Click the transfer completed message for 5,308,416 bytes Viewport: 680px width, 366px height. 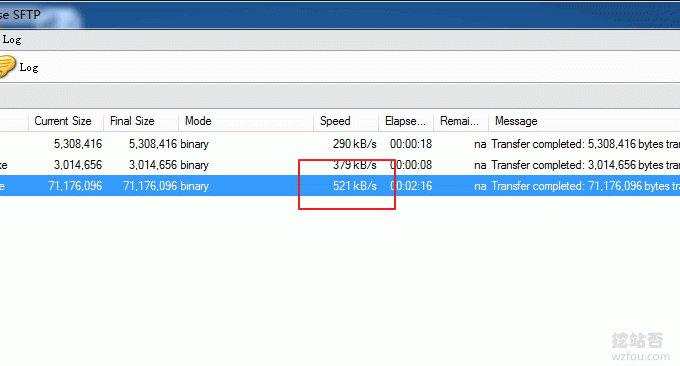(585, 144)
